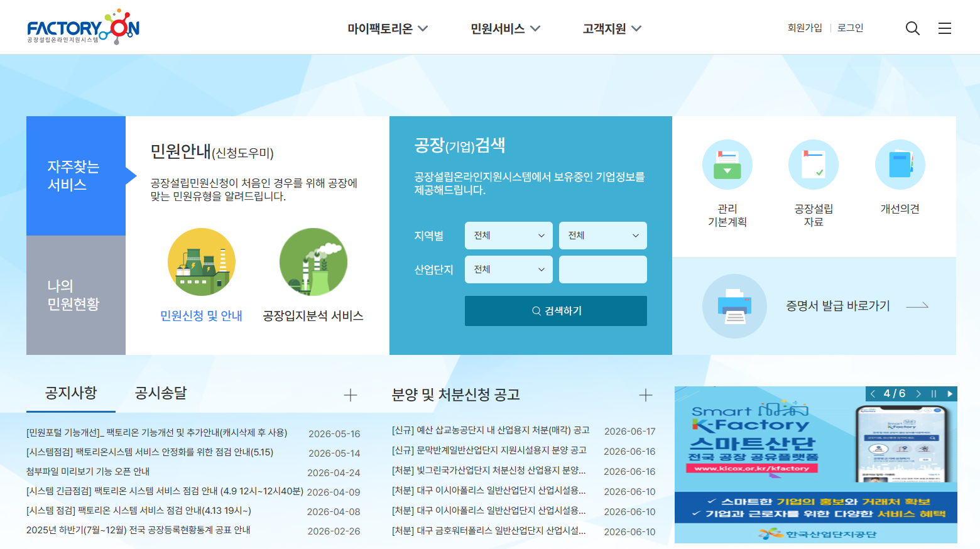Image resolution: width=980 pixels, height=549 pixels.
Task: Expand the 민원서비스 menu
Action: pos(506,28)
